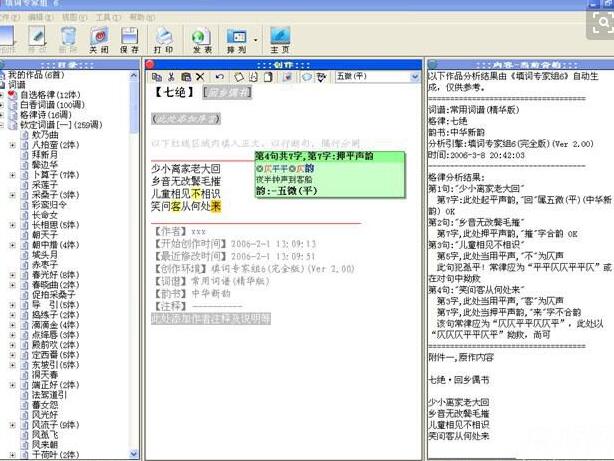Select 彩鸾归令 in the tree
This screenshot has height=461, width=614.
tap(49, 205)
